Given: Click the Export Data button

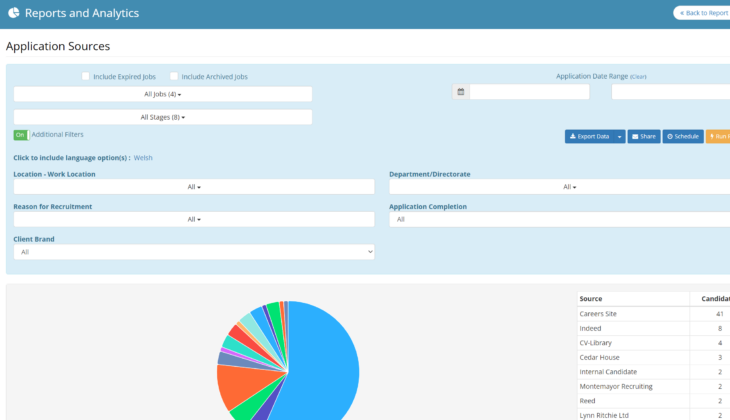Looking at the screenshot, I should [589, 136].
